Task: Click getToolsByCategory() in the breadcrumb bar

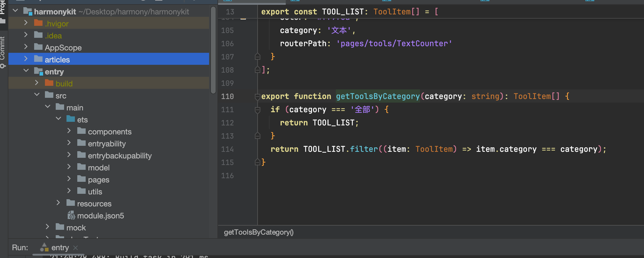Action: 259,232
